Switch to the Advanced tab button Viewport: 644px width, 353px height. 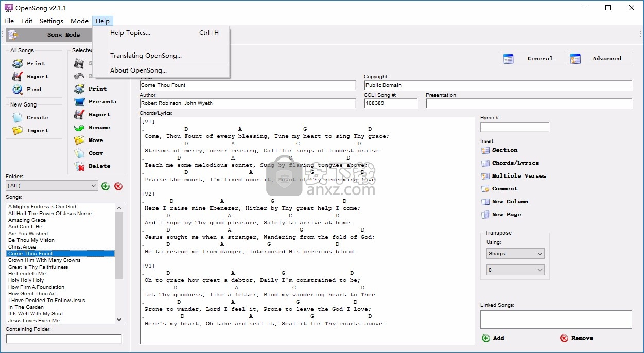[x=600, y=59]
